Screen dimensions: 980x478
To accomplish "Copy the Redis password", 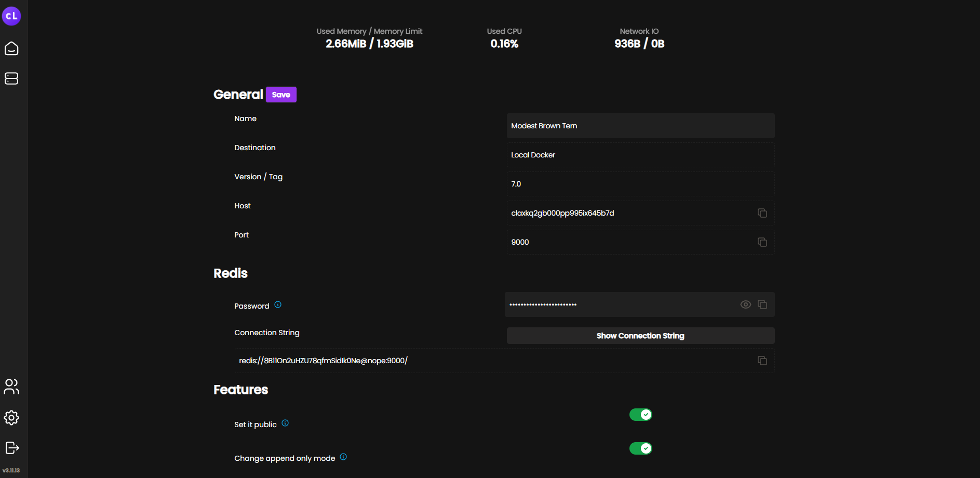I will point(762,304).
